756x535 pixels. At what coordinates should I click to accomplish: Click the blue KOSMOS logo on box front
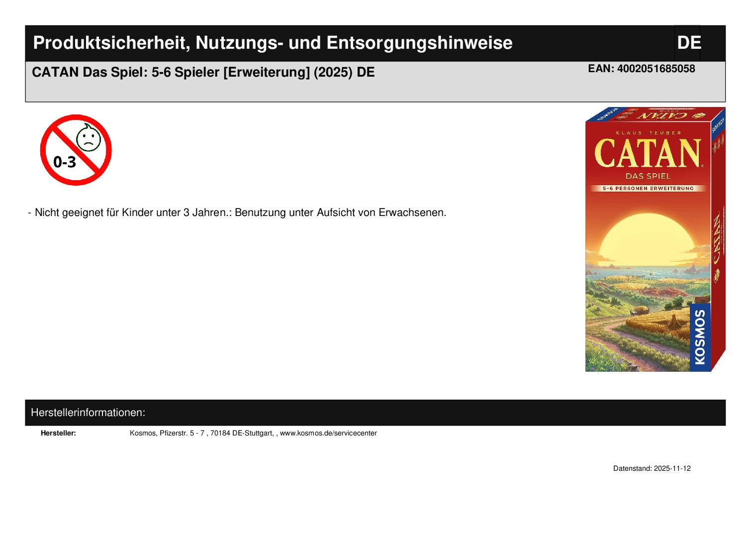click(700, 337)
